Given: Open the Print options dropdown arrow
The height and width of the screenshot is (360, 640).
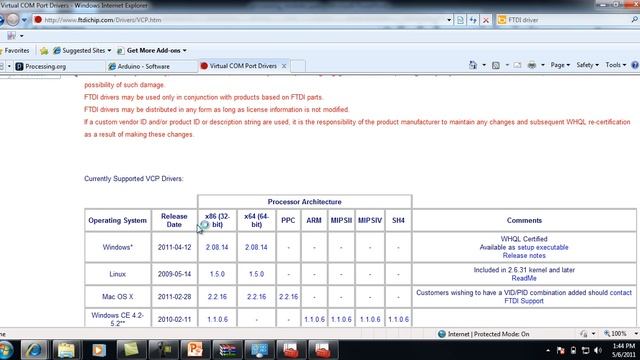Looking at the screenshot, I should (542, 65).
